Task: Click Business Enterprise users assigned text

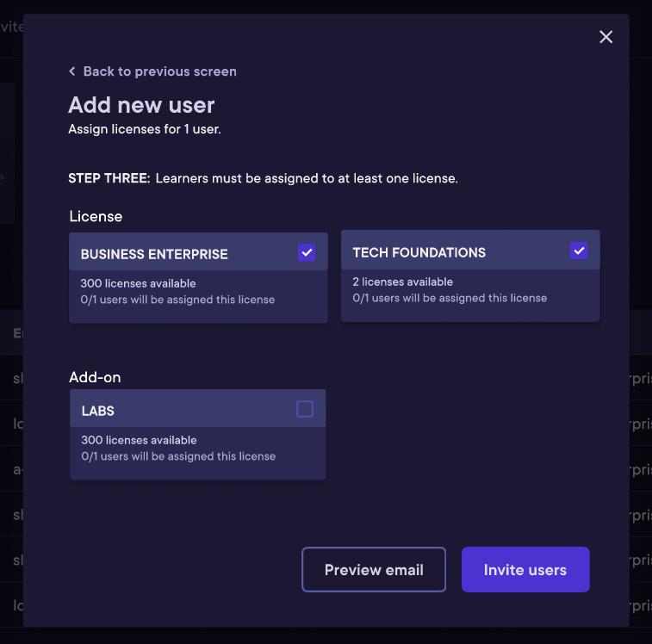Action: (177, 300)
